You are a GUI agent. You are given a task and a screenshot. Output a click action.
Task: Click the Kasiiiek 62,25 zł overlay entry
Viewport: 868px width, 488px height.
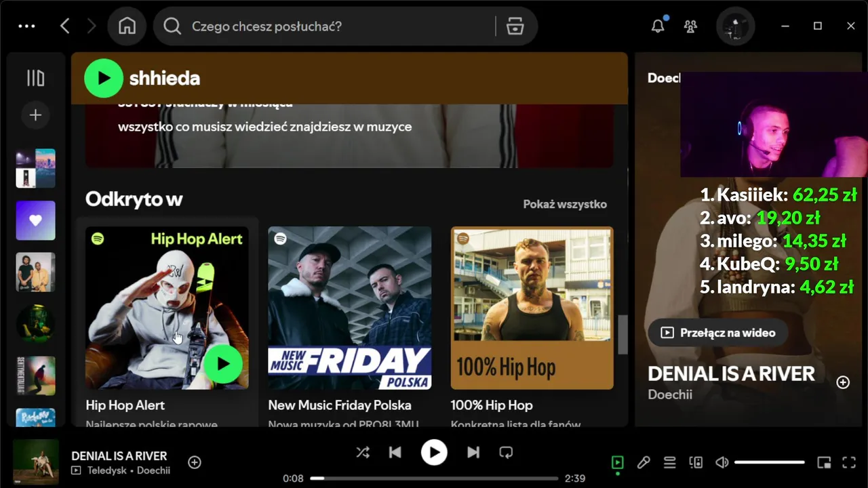tap(778, 195)
